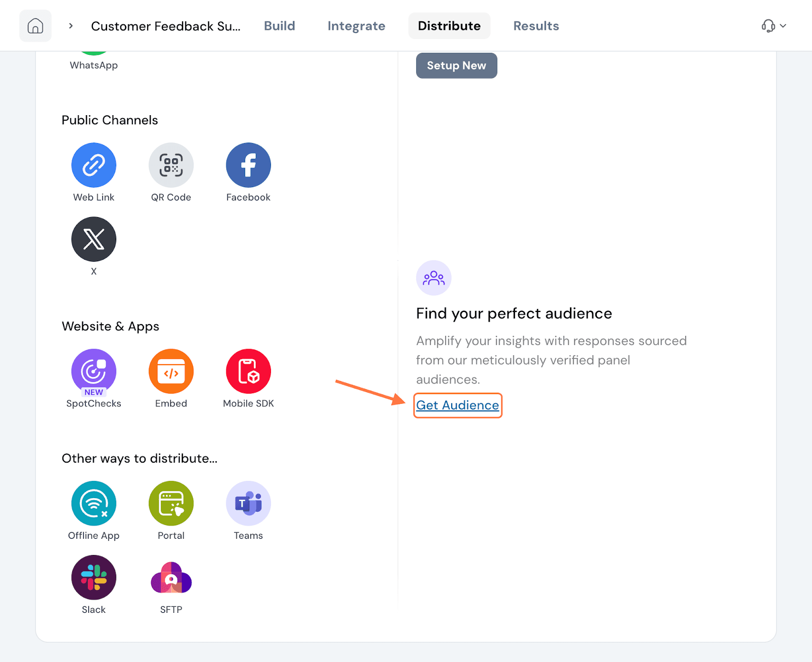Switch to the Build tab
The height and width of the screenshot is (662, 812).
[280, 26]
